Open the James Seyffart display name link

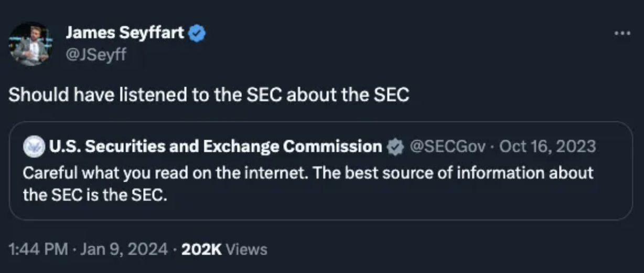125,34
